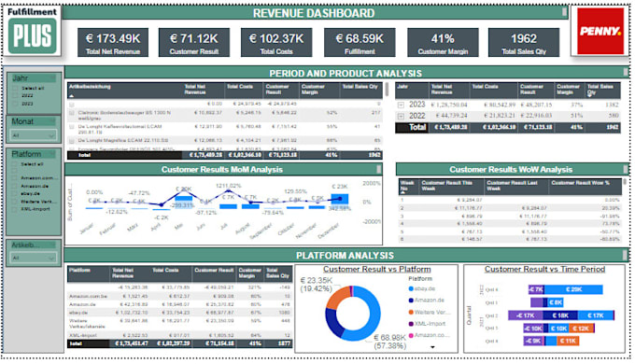Viewport: 635px width, 364px height.
Task: Check the Amazon.com platform box
Action: pyautogui.click(x=15, y=177)
